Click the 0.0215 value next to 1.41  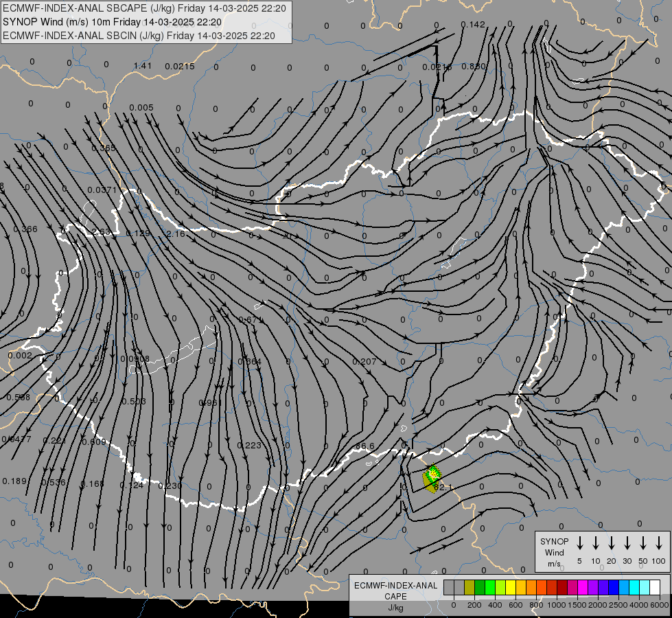pyautogui.click(x=180, y=66)
